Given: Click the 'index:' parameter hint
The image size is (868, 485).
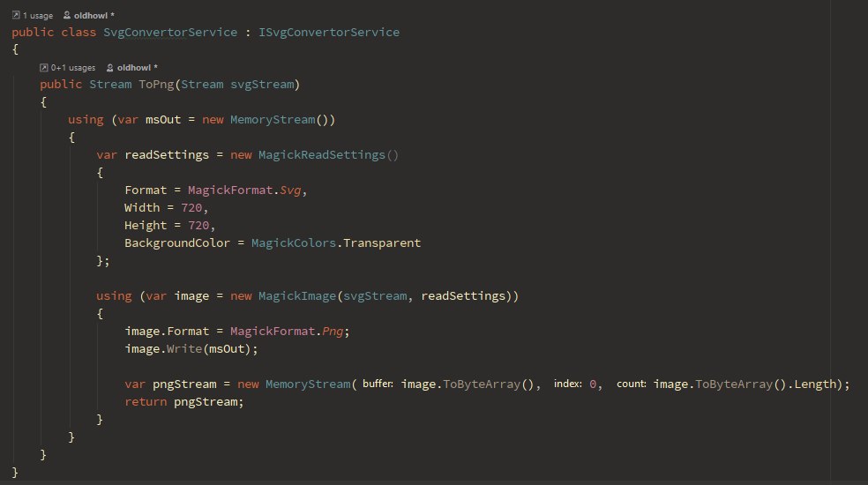Looking at the screenshot, I should [568, 384].
